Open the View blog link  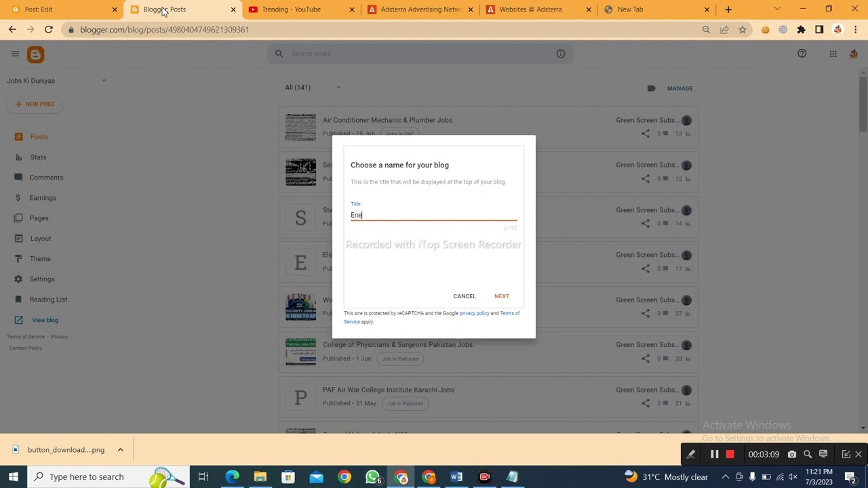45,320
